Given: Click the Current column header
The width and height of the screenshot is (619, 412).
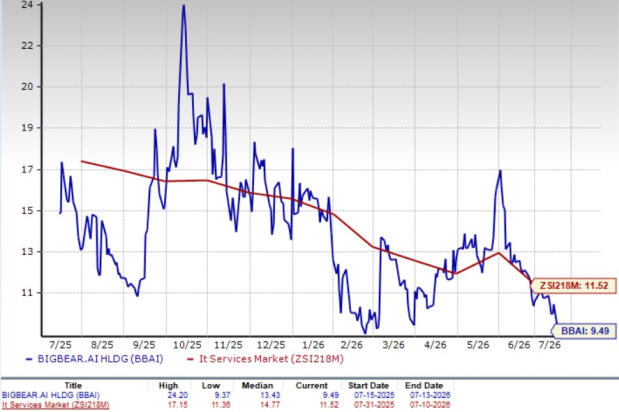Looking at the screenshot, I should tap(311, 385).
